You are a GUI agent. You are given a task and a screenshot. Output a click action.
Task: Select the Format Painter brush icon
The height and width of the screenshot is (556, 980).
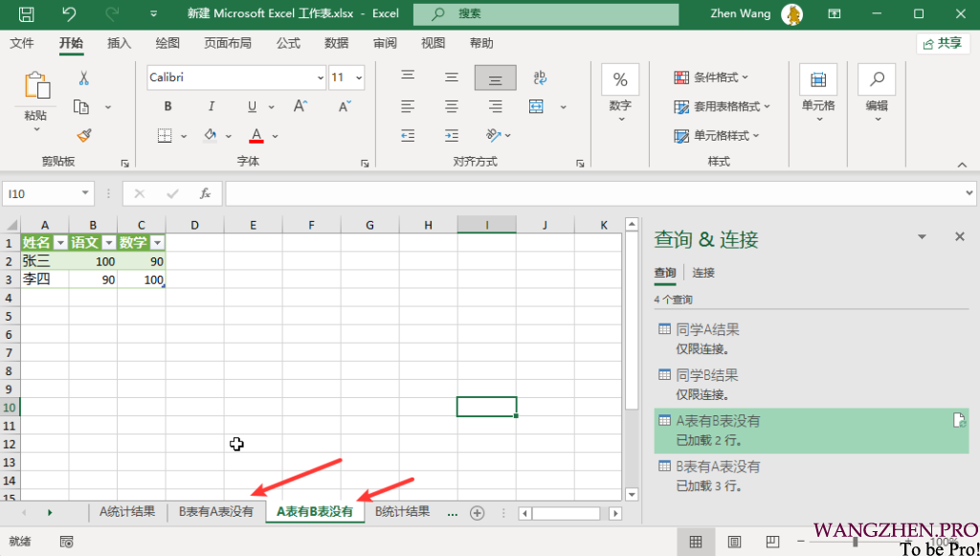pos(83,135)
